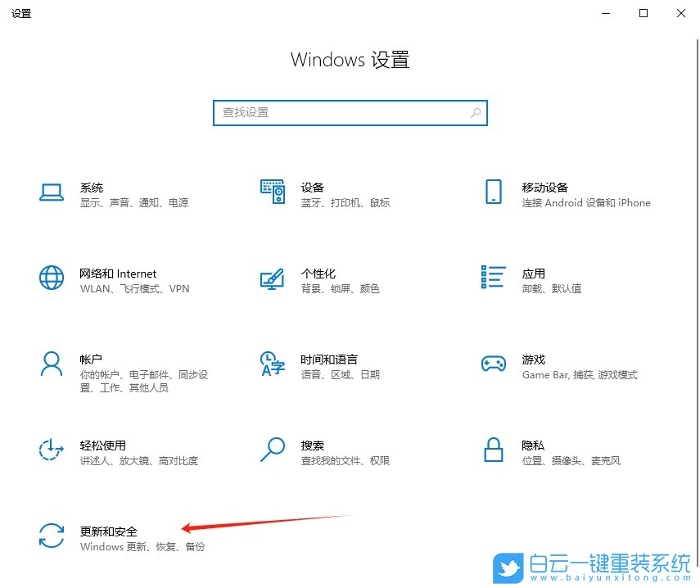Open the 系统 (System) settings icon
Screen dimensions: 700x588
point(52,192)
